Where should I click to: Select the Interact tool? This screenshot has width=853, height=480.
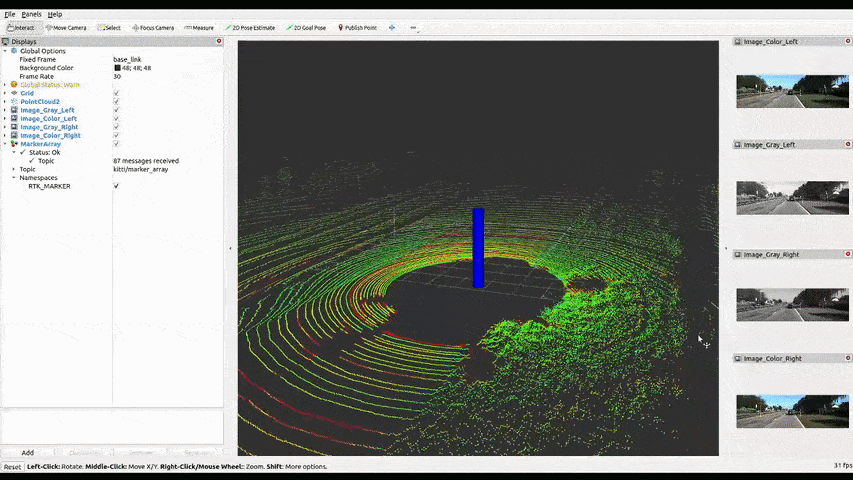tap(21, 27)
